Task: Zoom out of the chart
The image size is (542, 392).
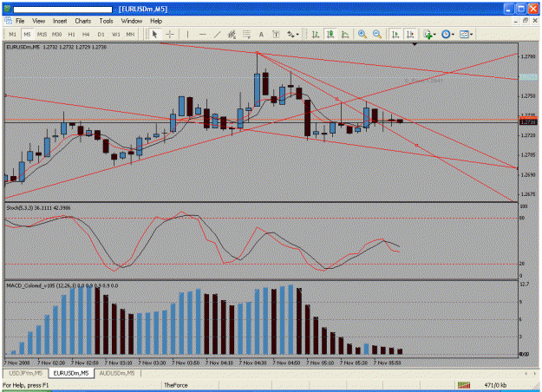Action: 376,34
